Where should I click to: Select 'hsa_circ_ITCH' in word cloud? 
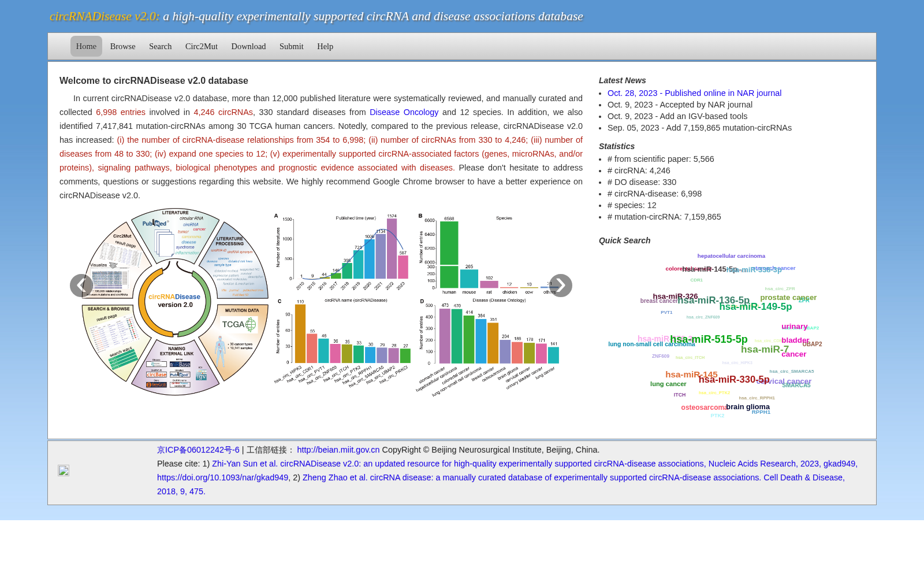[690, 358]
